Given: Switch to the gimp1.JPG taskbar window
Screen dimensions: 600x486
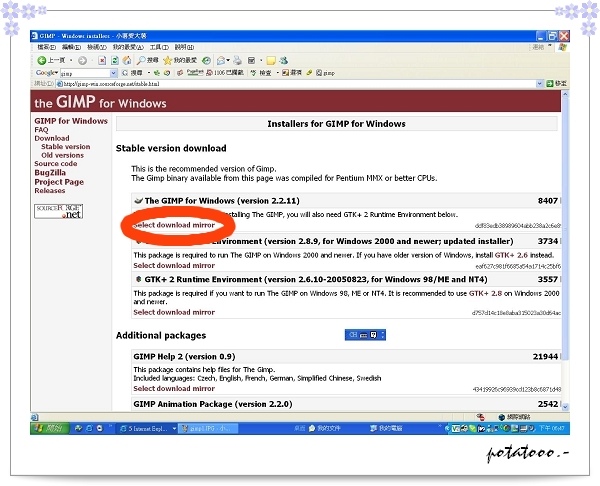Looking at the screenshot, I should (209, 428).
